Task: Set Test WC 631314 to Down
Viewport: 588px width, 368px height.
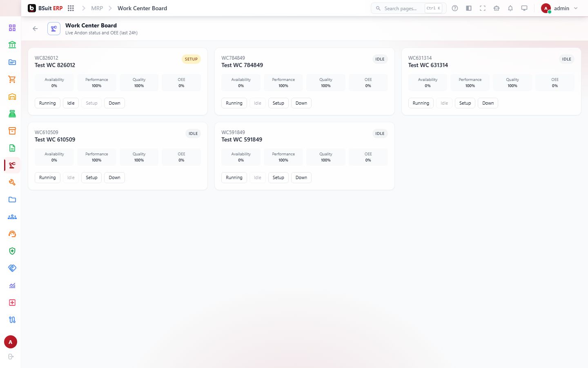Action: [x=488, y=103]
